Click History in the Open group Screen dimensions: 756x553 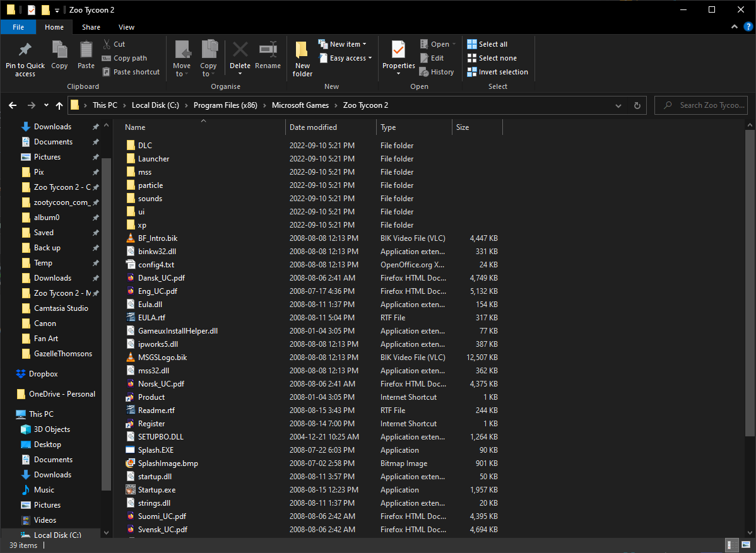point(437,72)
